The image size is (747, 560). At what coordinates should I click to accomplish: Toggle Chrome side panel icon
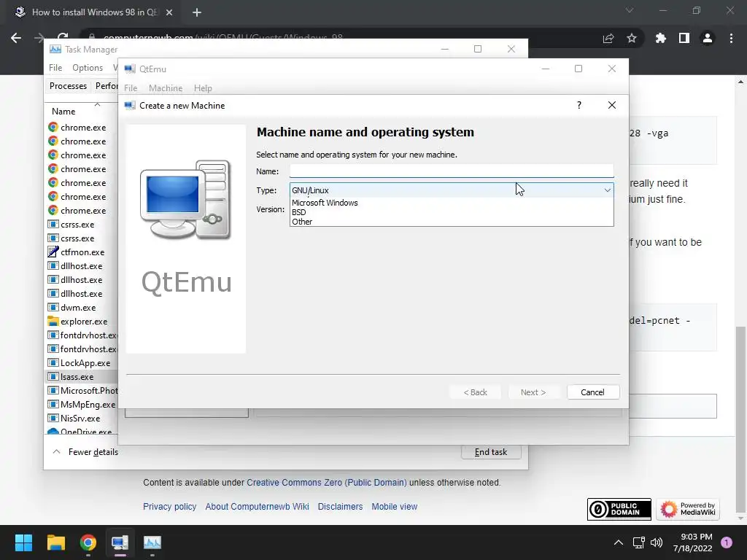684,38
